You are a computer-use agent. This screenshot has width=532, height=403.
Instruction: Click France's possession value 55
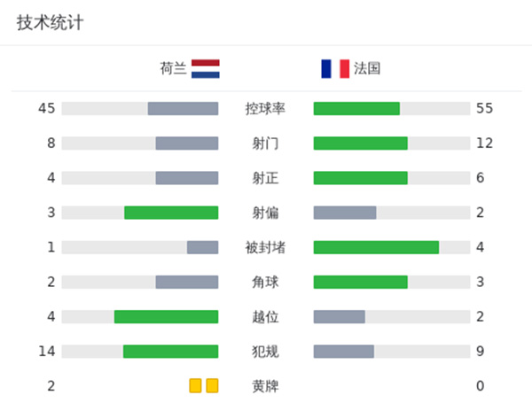click(x=484, y=109)
